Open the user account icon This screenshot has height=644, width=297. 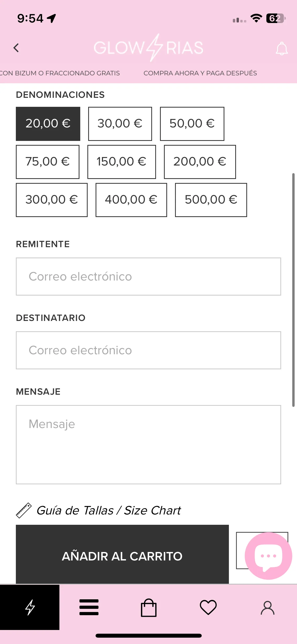point(268,608)
